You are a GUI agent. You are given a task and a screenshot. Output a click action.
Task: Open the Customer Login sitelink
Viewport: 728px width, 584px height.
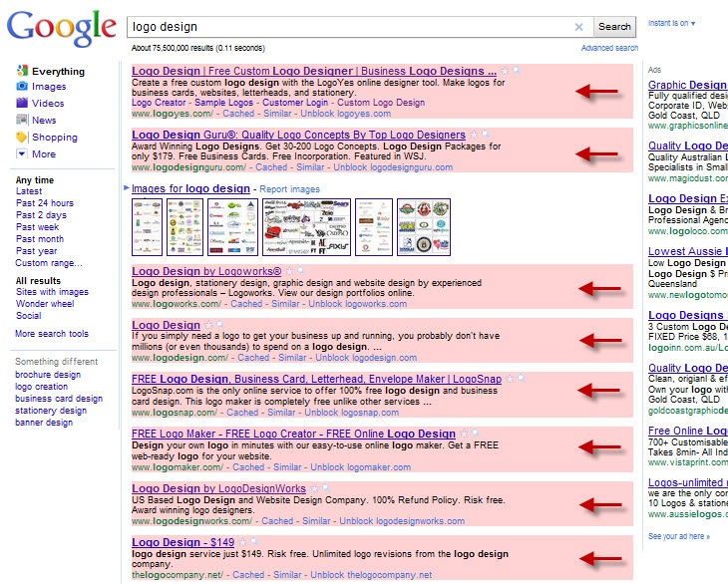(295, 103)
